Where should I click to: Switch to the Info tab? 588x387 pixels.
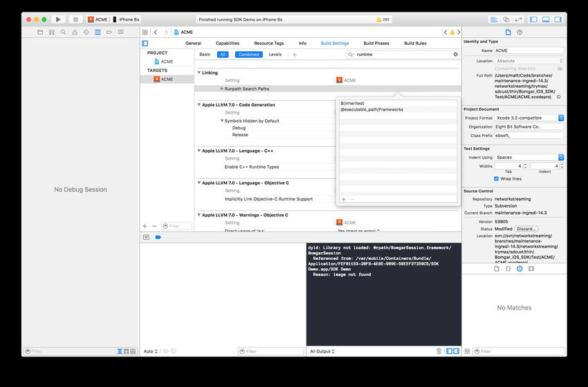[x=302, y=44]
